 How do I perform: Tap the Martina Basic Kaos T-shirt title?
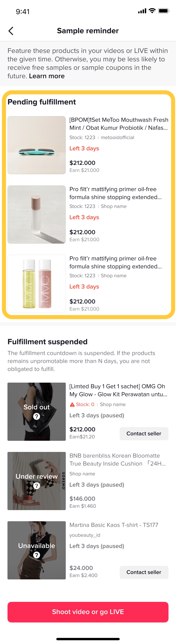tap(114, 525)
